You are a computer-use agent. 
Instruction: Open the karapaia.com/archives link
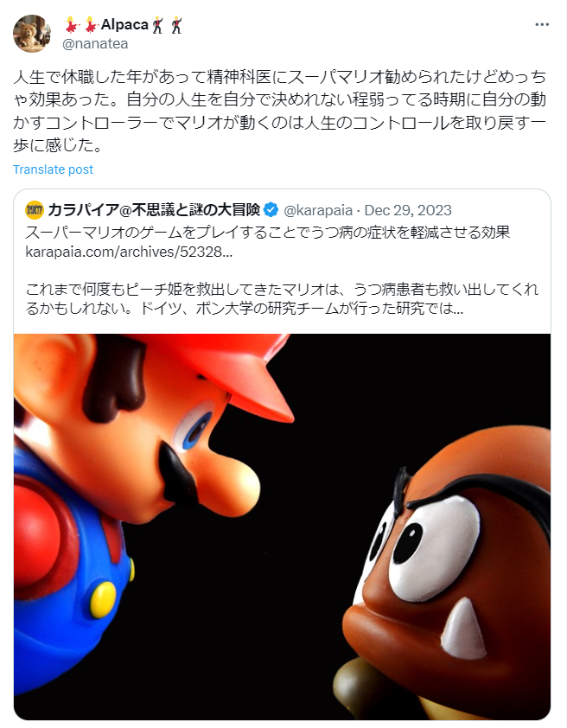129,252
